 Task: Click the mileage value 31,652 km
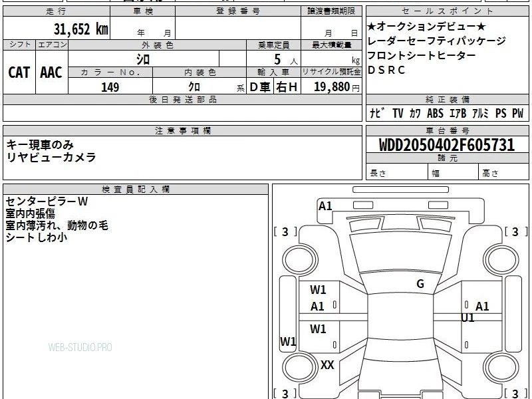click(80, 29)
